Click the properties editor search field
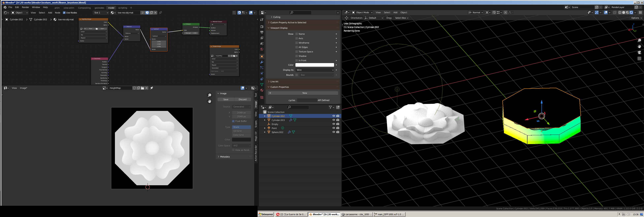The height and width of the screenshot is (217, 644). pos(300,12)
